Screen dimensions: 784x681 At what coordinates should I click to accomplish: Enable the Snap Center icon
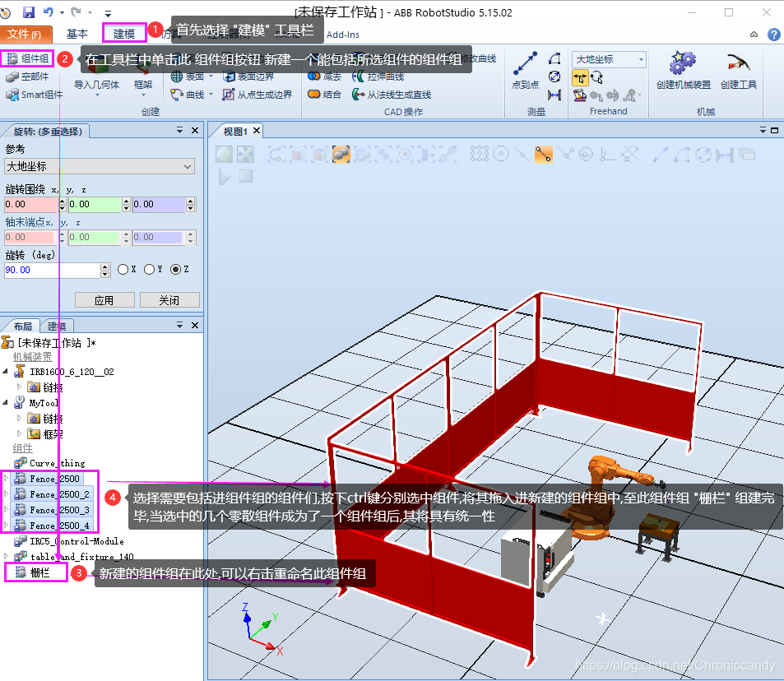pyautogui.click(x=500, y=154)
